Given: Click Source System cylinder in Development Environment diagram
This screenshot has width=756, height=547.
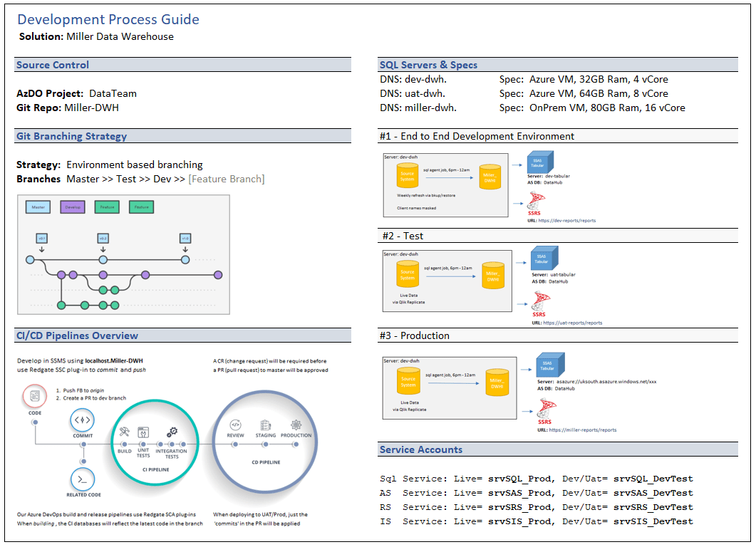Looking at the screenshot, I should pos(407,175).
